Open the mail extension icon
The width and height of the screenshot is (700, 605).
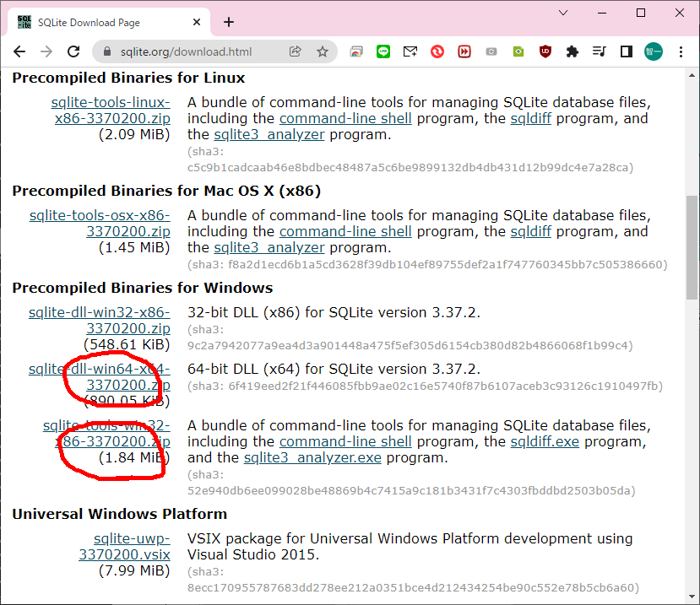click(x=410, y=51)
